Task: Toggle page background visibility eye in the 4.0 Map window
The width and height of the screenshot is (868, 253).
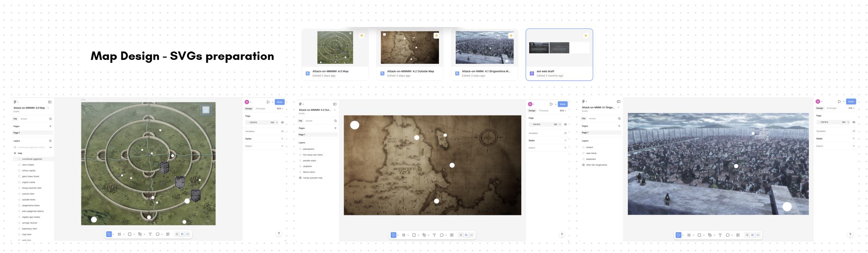Action: (x=282, y=123)
